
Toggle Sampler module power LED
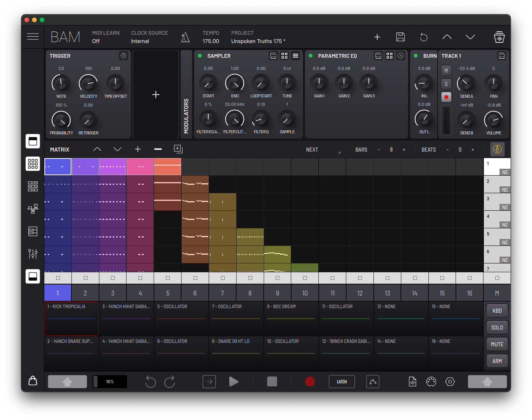pyautogui.click(x=200, y=56)
